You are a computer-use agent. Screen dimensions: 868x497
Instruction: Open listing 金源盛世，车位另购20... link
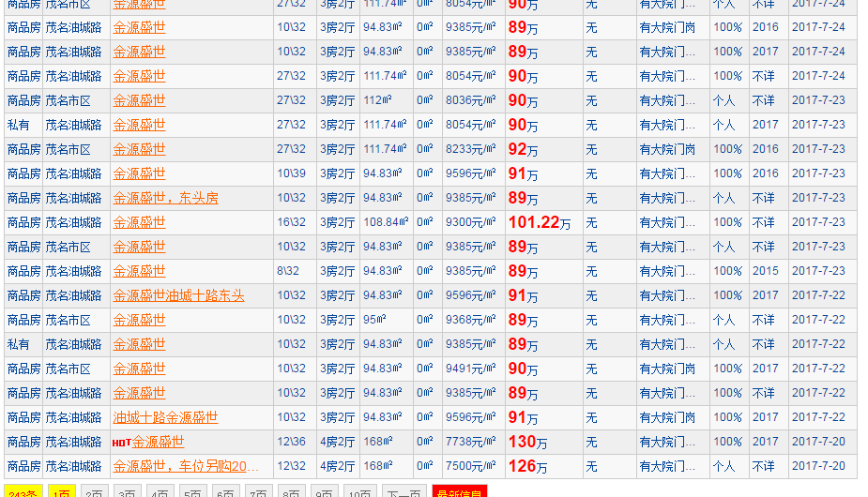pyautogui.click(x=186, y=466)
